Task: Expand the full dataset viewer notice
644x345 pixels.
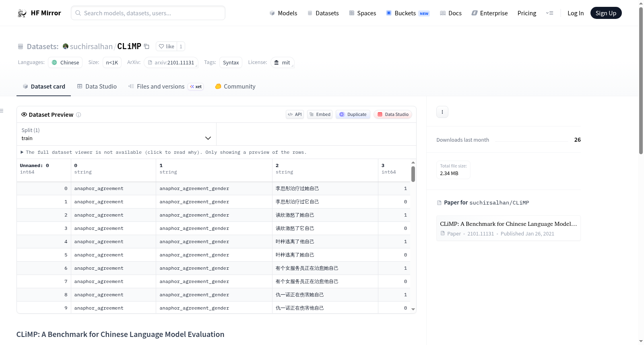Action: click(164, 152)
